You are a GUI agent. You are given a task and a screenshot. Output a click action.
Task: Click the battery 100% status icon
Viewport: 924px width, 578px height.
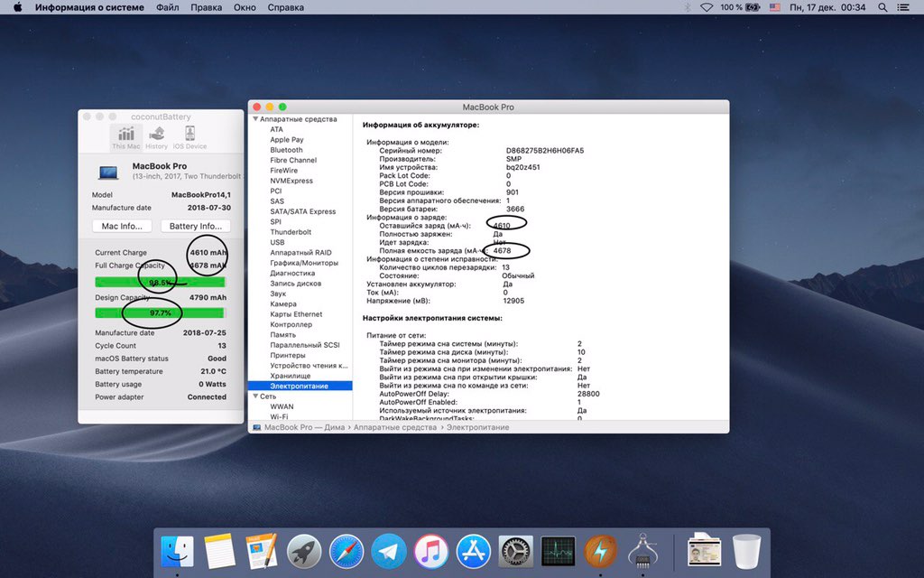point(740,7)
